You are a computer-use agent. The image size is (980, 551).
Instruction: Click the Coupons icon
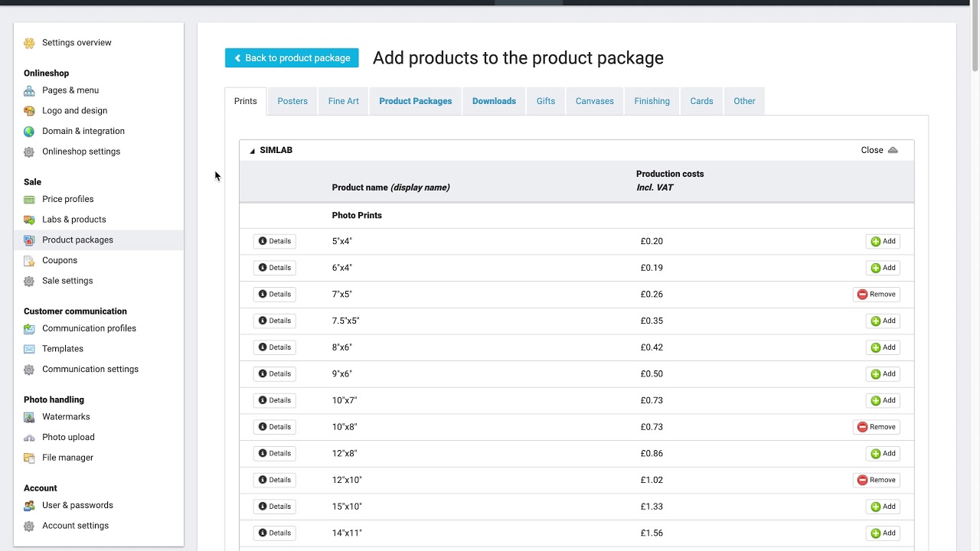(x=29, y=260)
